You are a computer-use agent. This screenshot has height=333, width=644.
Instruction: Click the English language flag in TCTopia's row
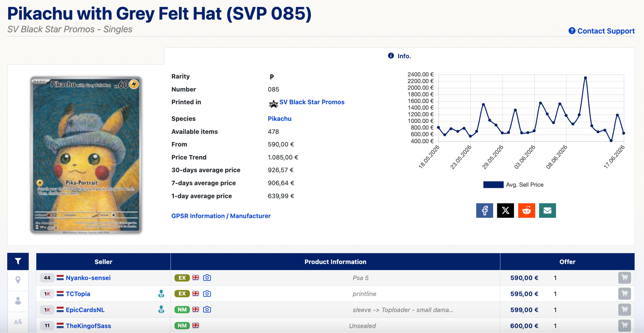point(196,294)
